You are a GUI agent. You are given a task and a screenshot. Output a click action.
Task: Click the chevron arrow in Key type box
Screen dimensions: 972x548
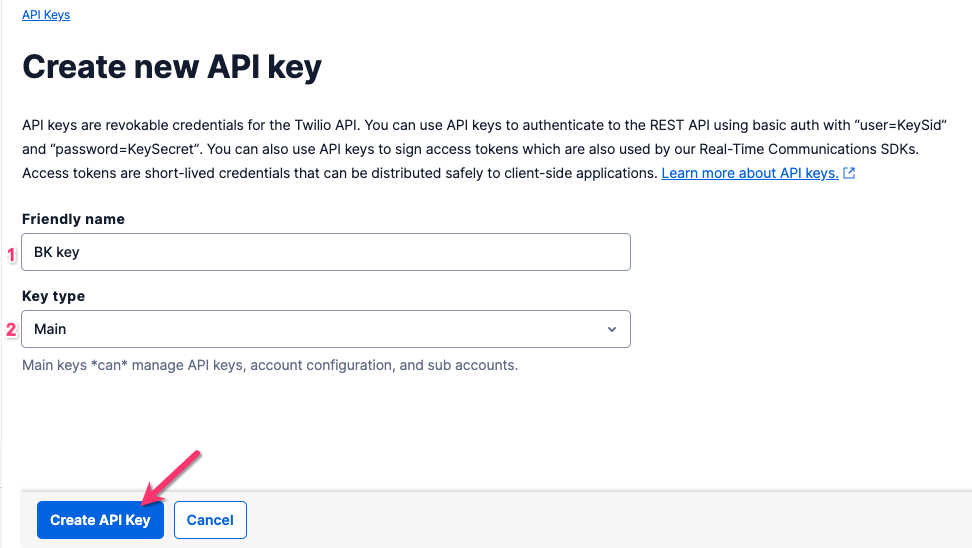click(x=612, y=329)
